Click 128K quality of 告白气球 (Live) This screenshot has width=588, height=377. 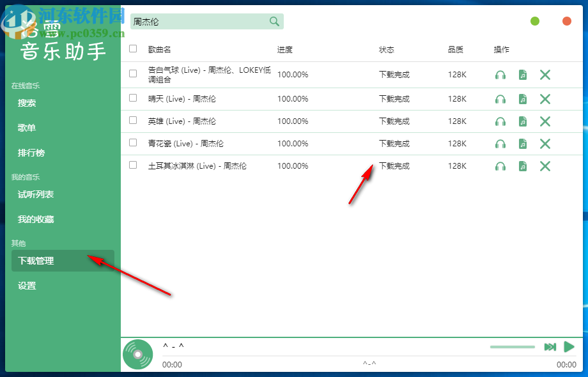(457, 75)
